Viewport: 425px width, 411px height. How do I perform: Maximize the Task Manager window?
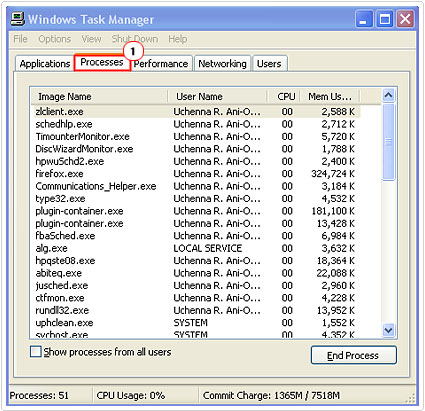coord(385,19)
